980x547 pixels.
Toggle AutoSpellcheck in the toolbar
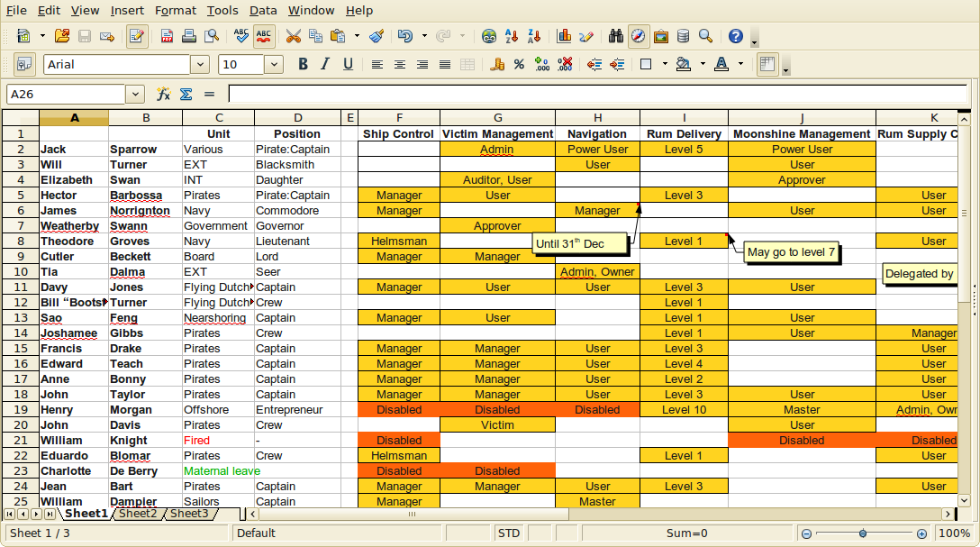263,36
